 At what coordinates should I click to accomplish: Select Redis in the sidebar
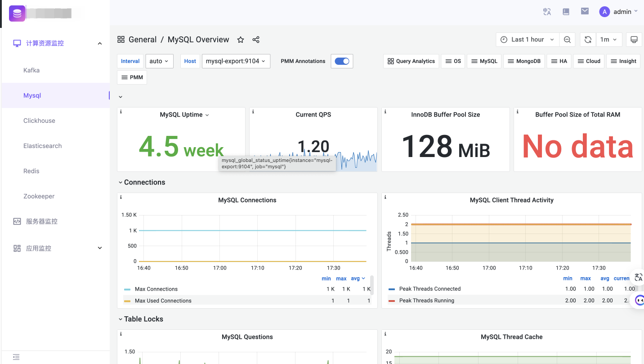tap(56, 171)
